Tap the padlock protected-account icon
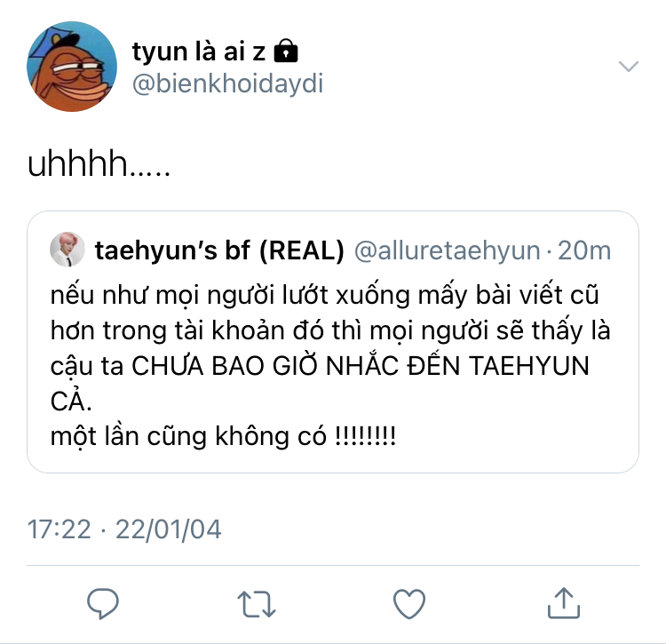The image size is (666, 644). (286, 51)
